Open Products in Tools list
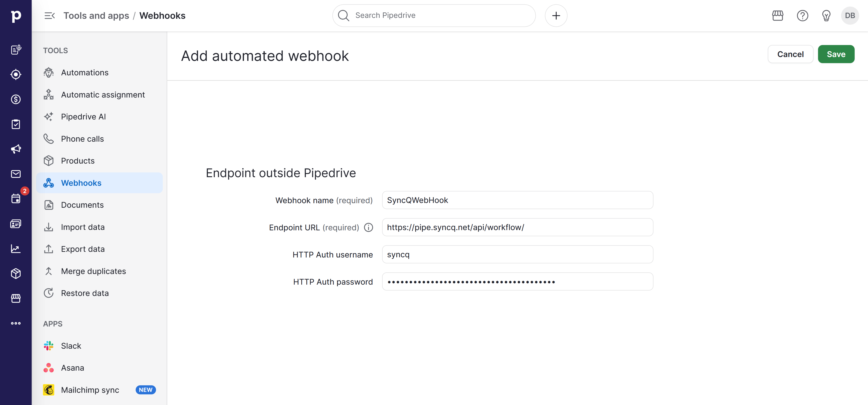Screen dimensions: 868x405 click(x=99, y=161)
